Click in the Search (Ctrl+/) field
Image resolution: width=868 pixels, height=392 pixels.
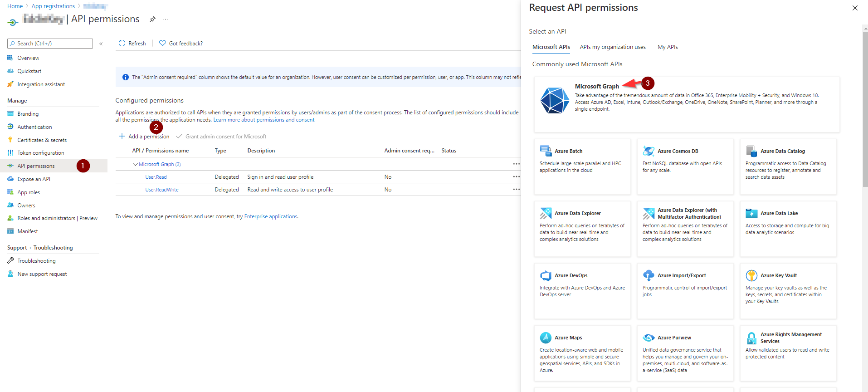click(50, 44)
